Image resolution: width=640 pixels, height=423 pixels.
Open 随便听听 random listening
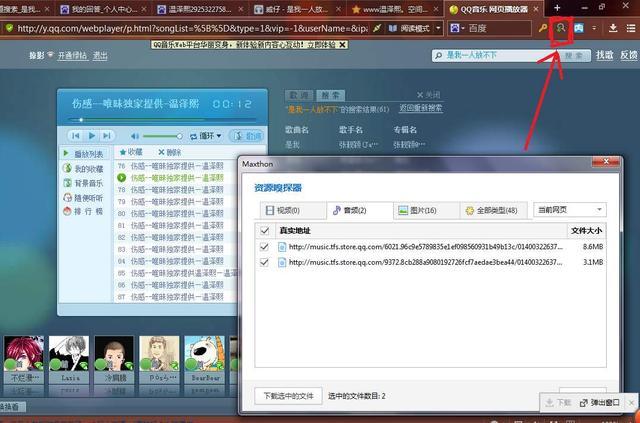coord(84,198)
